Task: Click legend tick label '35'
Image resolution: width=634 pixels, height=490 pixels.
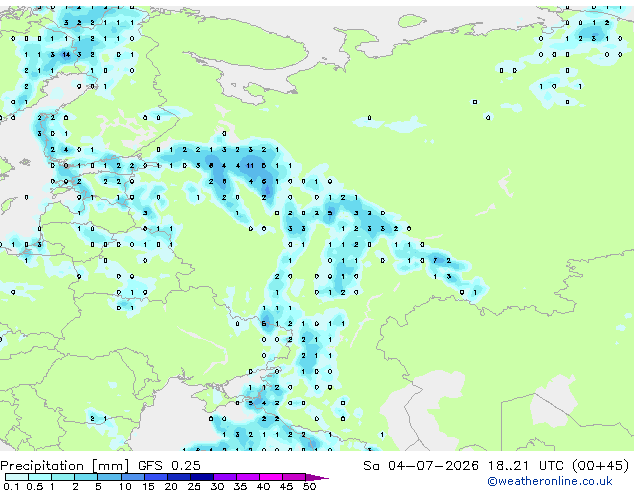Action: tap(240, 486)
